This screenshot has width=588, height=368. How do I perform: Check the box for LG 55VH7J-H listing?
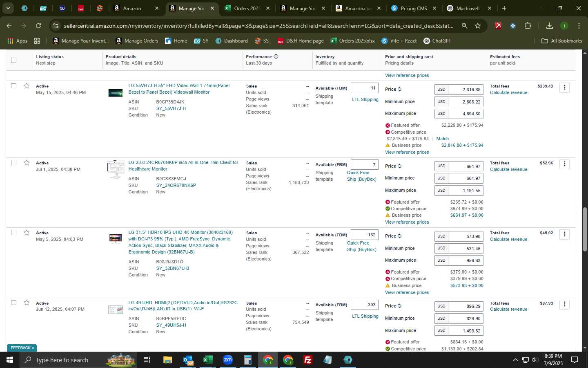coord(13,86)
